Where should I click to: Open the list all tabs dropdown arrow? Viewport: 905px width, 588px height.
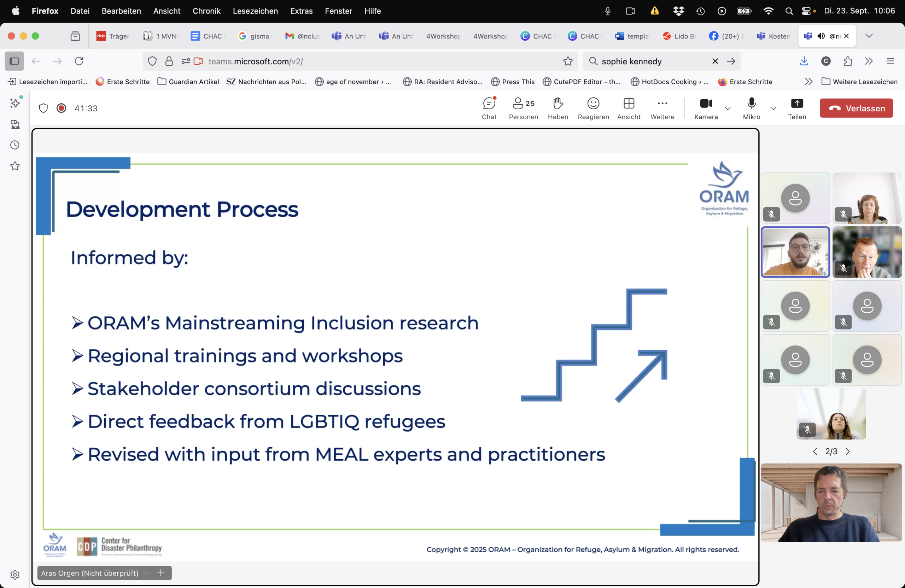tap(869, 36)
